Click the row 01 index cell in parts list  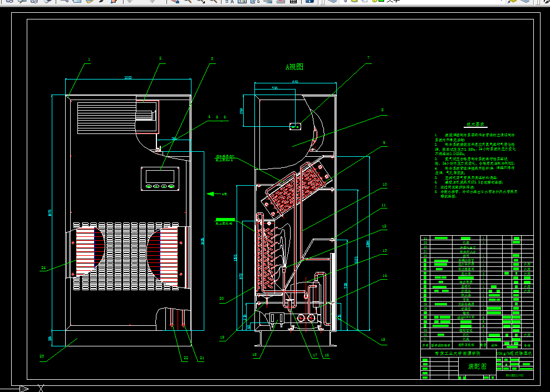(x=425, y=339)
